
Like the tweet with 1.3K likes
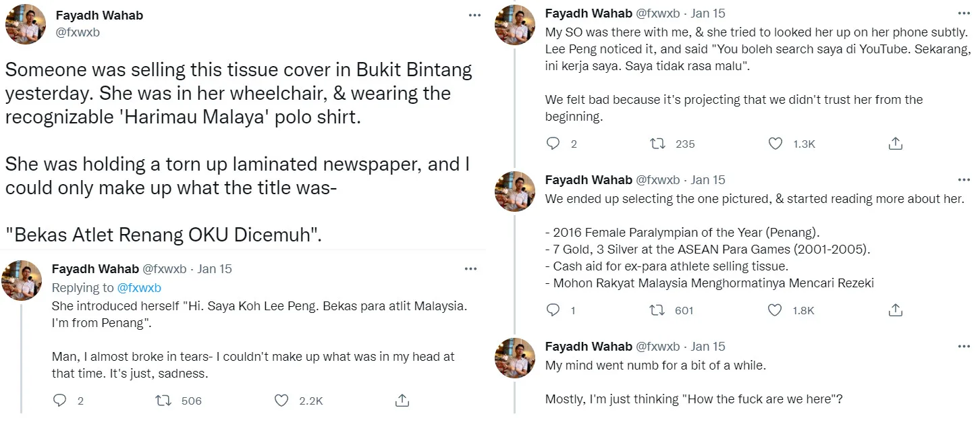pyautogui.click(x=775, y=144)
